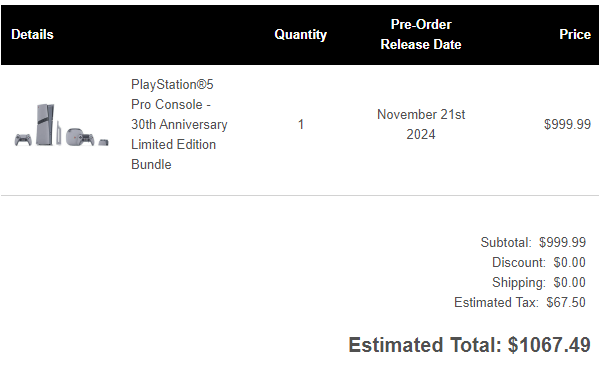Select the Pre-Order Release Date header

(421, 34)
